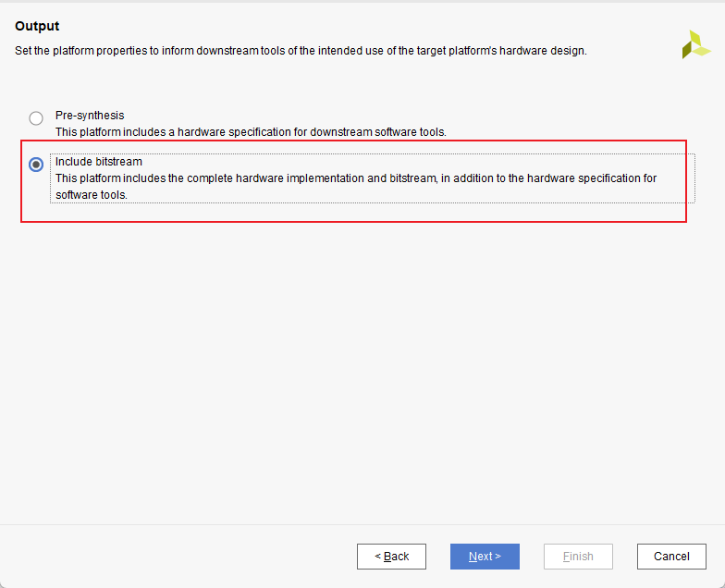Click the Xilinx logo icon
This screenshot has height=588, width=725.
point(695,44)
